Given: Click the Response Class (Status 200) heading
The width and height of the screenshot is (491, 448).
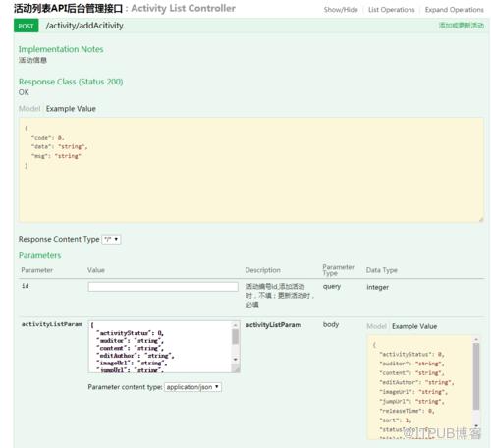Looking at the screenshot, I should [x=71, y=82].
